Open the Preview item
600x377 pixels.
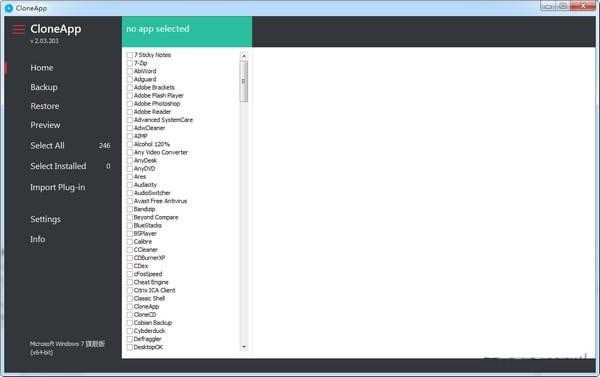click(x=45, y=125)
